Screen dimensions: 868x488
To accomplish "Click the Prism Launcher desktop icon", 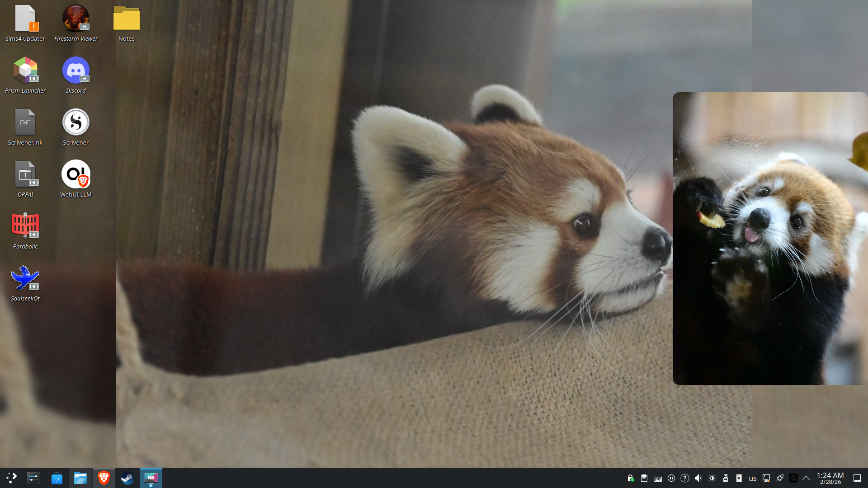I will point(25,70).
